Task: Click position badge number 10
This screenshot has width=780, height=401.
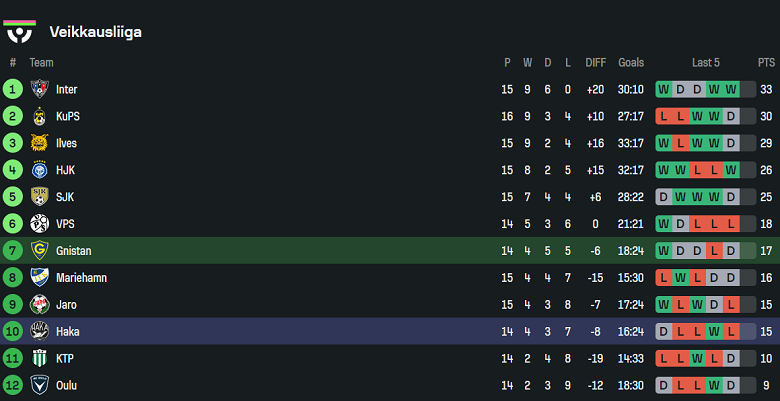Action: (13, 332)
